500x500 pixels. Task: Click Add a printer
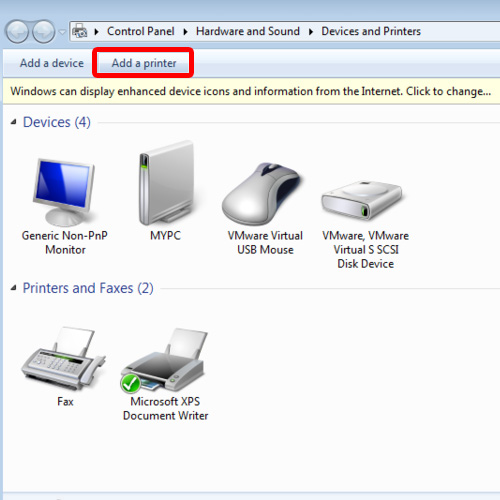[x=144, y=63]
